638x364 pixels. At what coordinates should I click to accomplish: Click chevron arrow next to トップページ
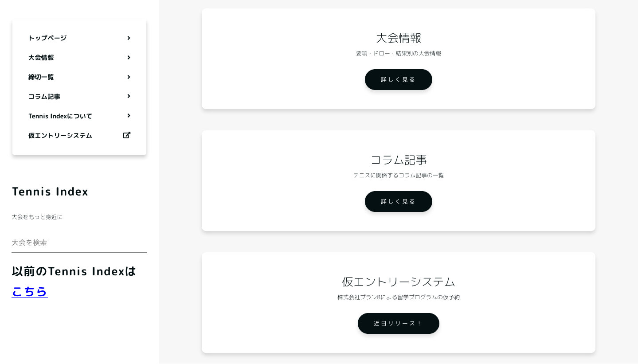(x=129, y=38)
